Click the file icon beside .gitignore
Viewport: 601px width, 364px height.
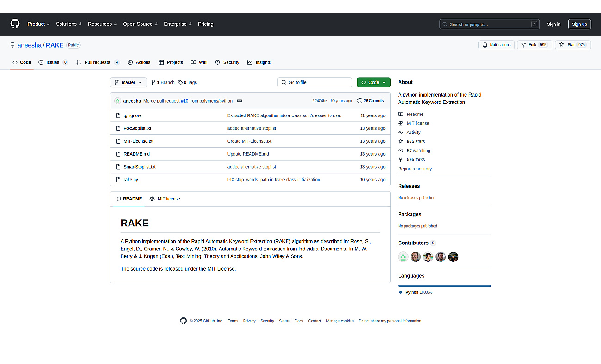[118, 115]
